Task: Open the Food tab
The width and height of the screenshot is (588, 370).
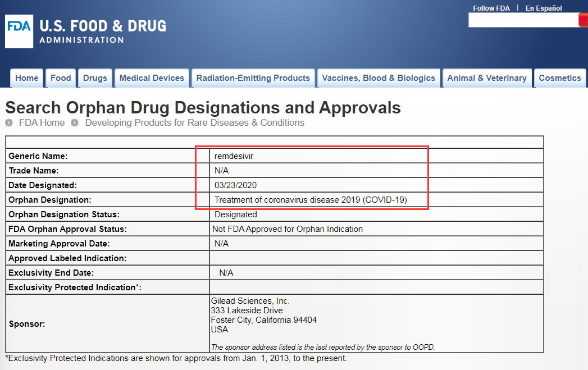Action: click(x=61, y=78)
